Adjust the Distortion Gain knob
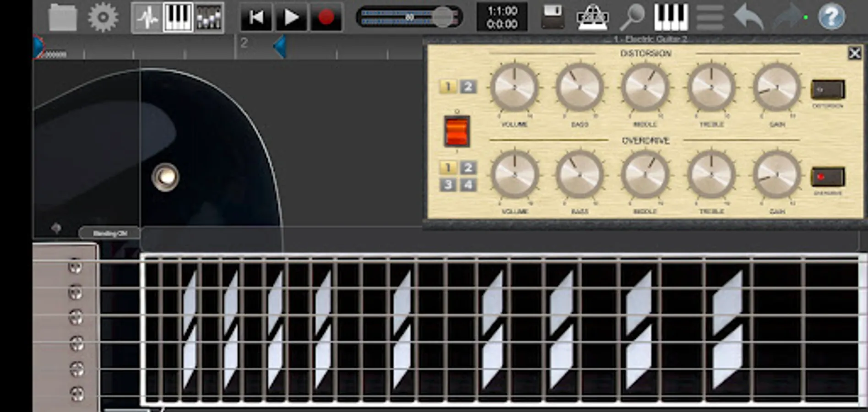Screen dimensions: 868x412 (777, 87)
